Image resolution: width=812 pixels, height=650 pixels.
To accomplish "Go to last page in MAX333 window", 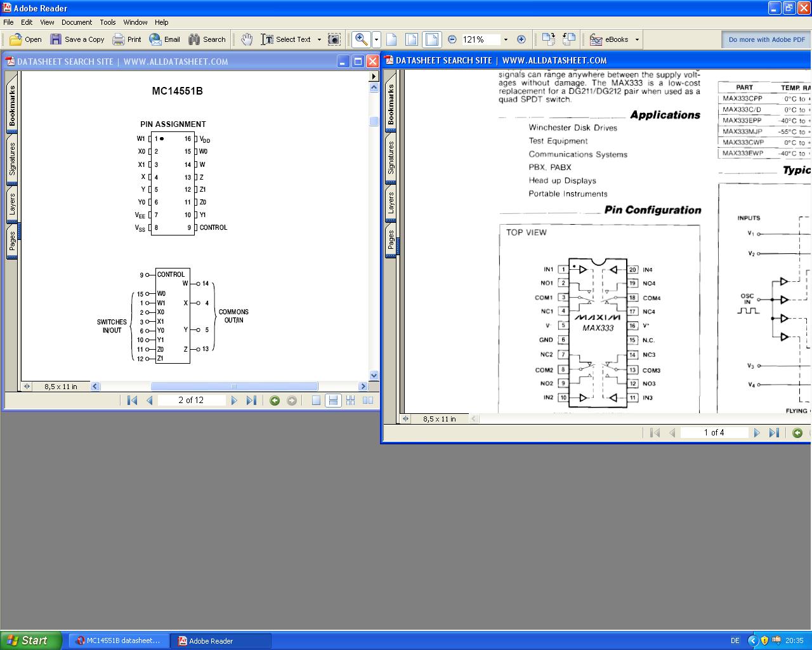I will coord(774,433).
